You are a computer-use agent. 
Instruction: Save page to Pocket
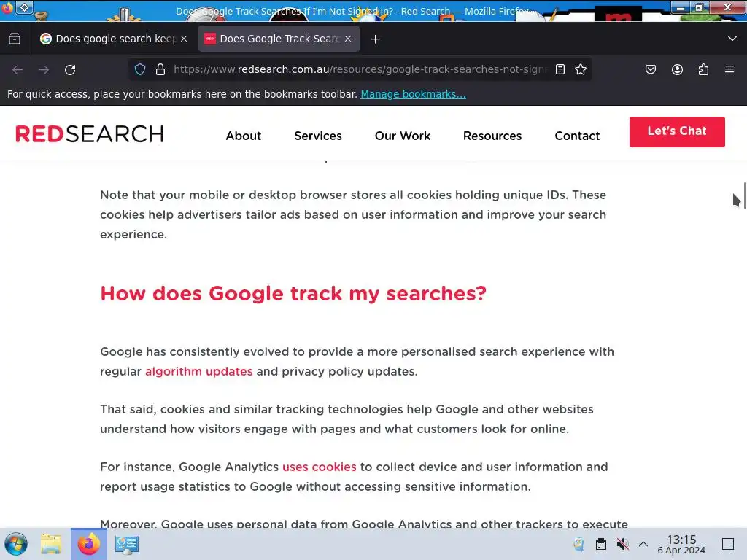(651, 69)
